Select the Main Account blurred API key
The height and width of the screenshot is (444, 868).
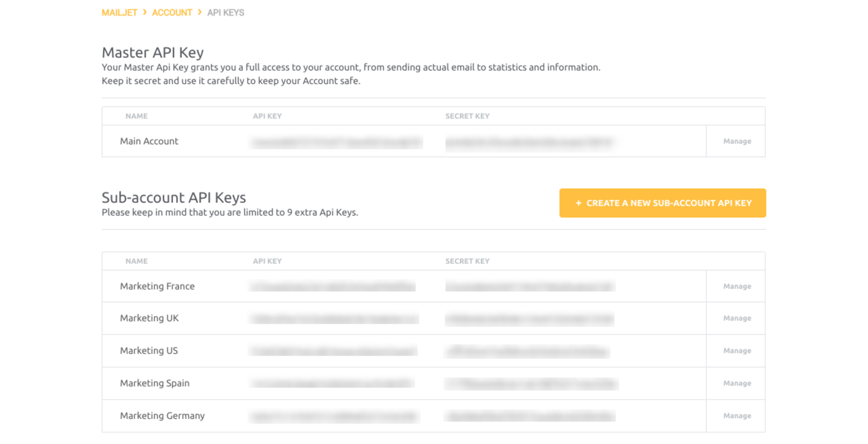coord(336,142)
